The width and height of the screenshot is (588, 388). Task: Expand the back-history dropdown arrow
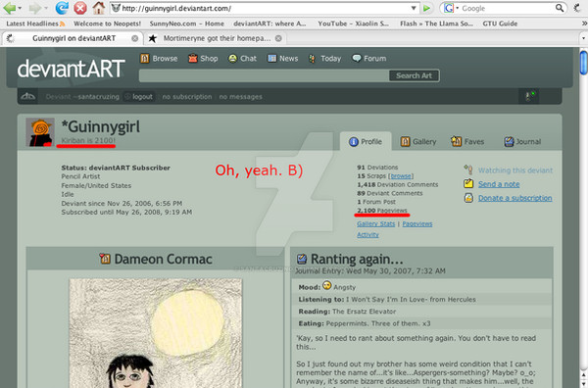20,8
